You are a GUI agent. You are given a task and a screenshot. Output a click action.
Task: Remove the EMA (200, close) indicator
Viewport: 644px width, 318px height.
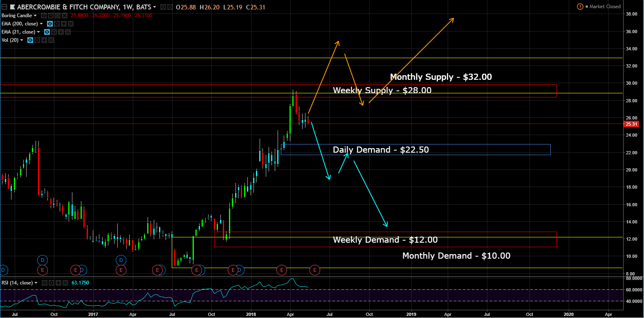[x=71, y=24]
